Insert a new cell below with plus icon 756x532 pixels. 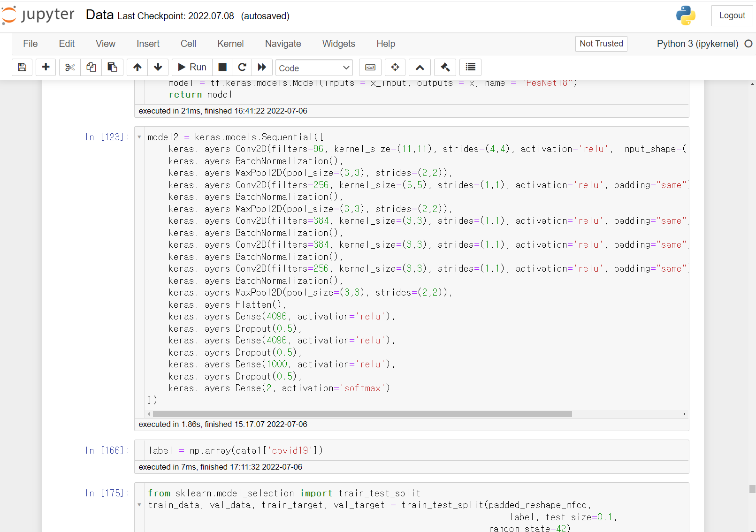point(46,67)
